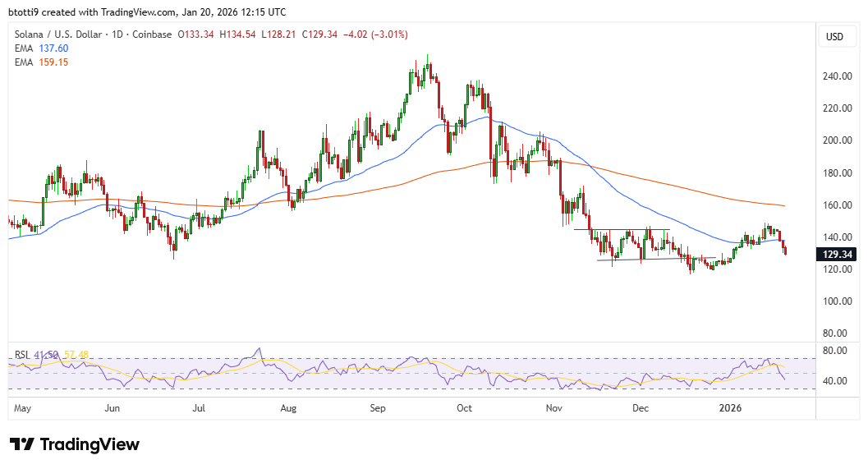
Task: Click the 80.00 RSI scale label
Action: tap(834, 351)
